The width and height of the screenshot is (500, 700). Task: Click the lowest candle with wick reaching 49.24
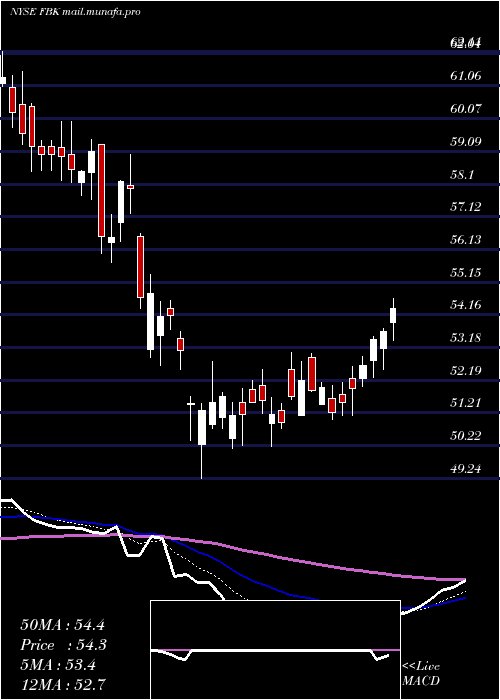coord(202,427)
